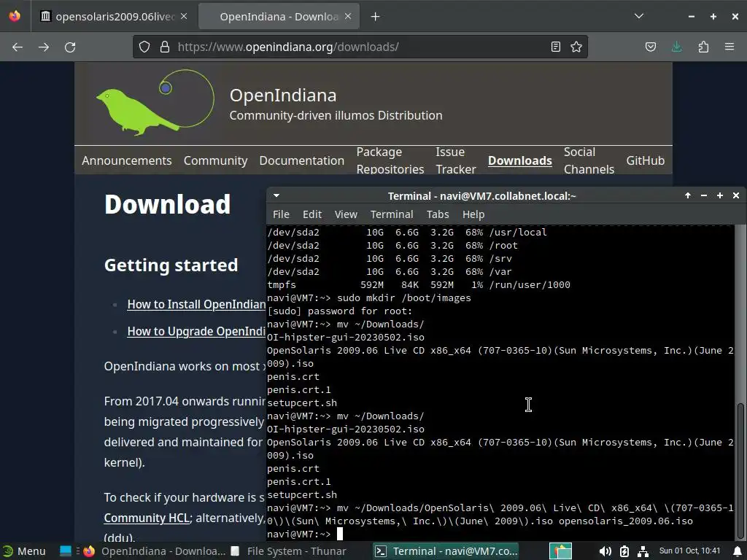The height and width of the screenshot is (560, 747).
Task: Open the workspace switcher in panel
Action: pyautogui.click(x=561, y=551)
